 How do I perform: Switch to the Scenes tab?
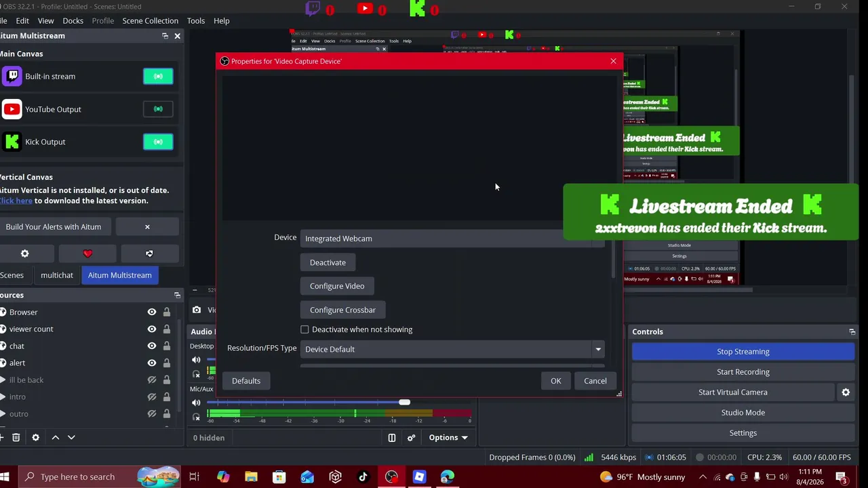coord(12,275)
